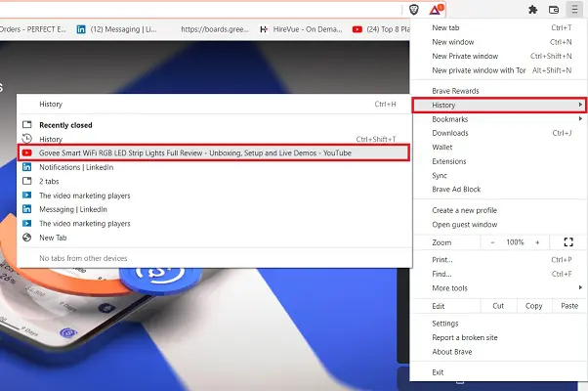Open the Extensions puzzle piece icon
Screen dimensions: 588x391
[532, 10]
